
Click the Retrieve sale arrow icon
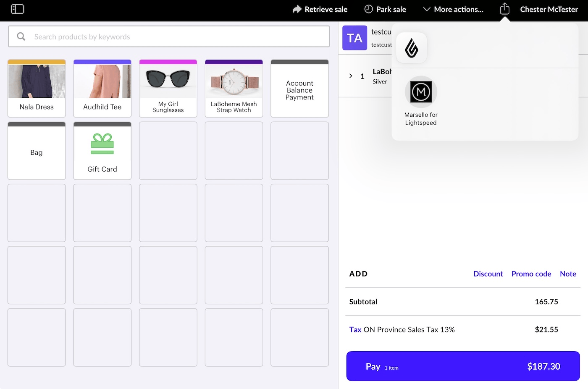tap(297, 9)
